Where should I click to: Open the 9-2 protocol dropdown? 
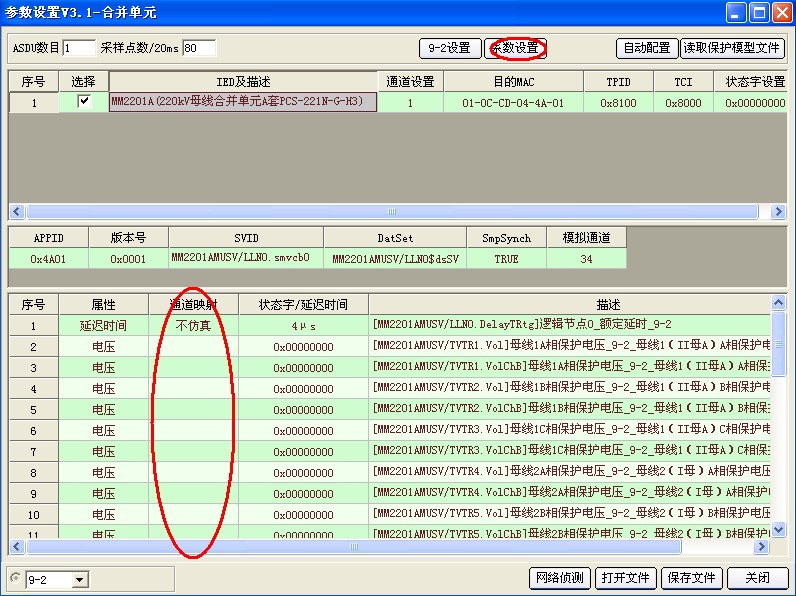coord(80,579)
